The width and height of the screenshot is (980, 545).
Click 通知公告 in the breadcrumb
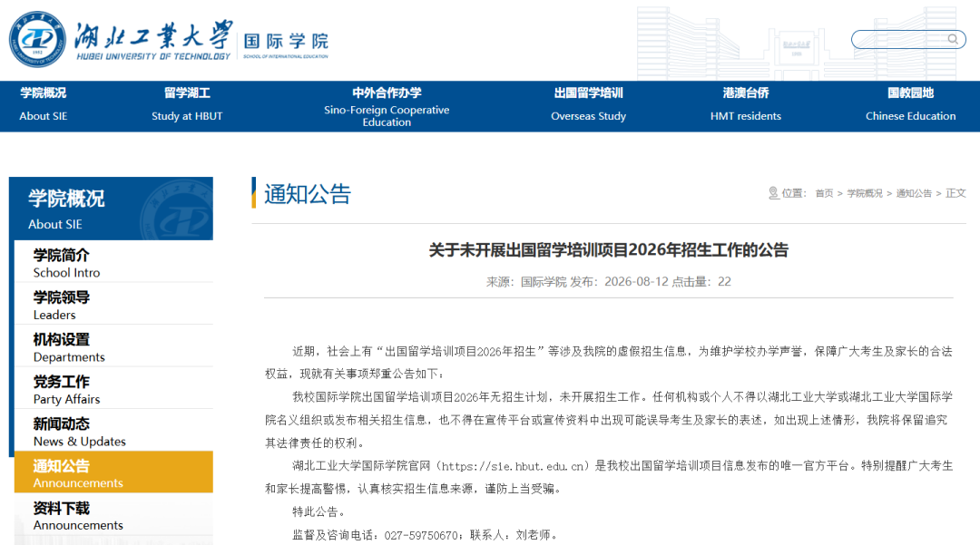(914, 193)
